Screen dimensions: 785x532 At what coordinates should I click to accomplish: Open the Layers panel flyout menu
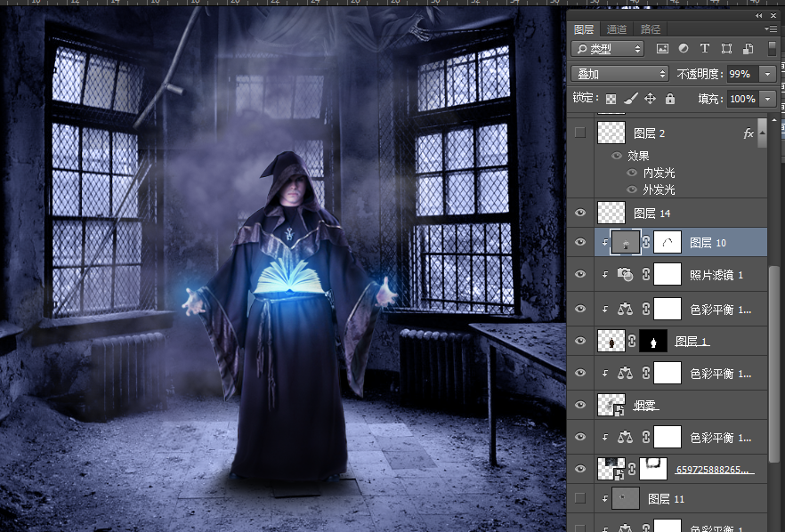pyautogui.click(x=771, y=29)
